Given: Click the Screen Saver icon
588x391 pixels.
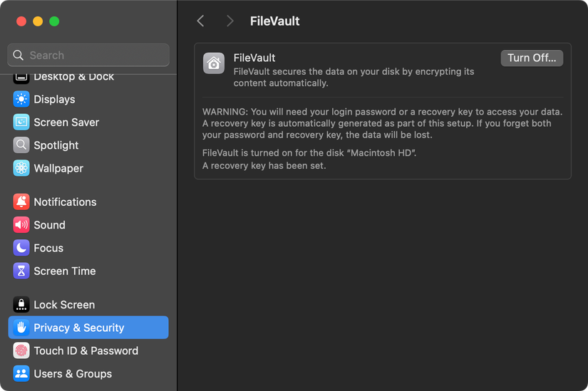Looking at the screenshot, I should click(x=21, y=122).
